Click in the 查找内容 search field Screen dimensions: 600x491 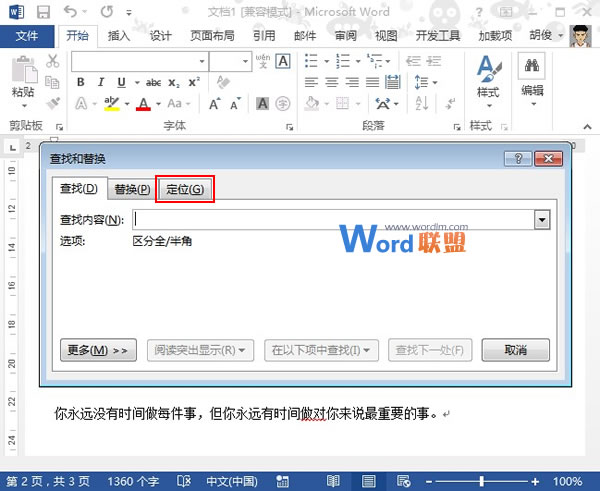coord(333,220)
